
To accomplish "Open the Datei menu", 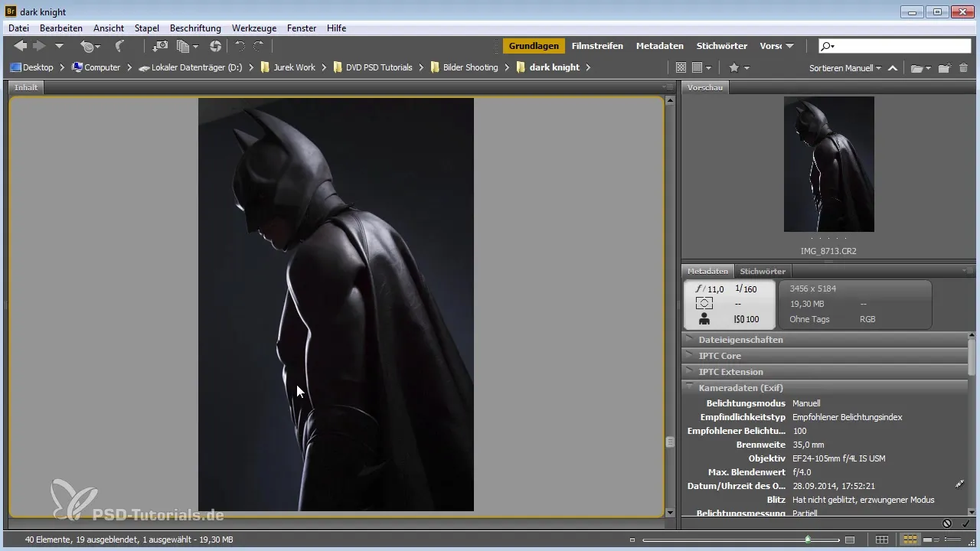I will (x=18, y=28).
